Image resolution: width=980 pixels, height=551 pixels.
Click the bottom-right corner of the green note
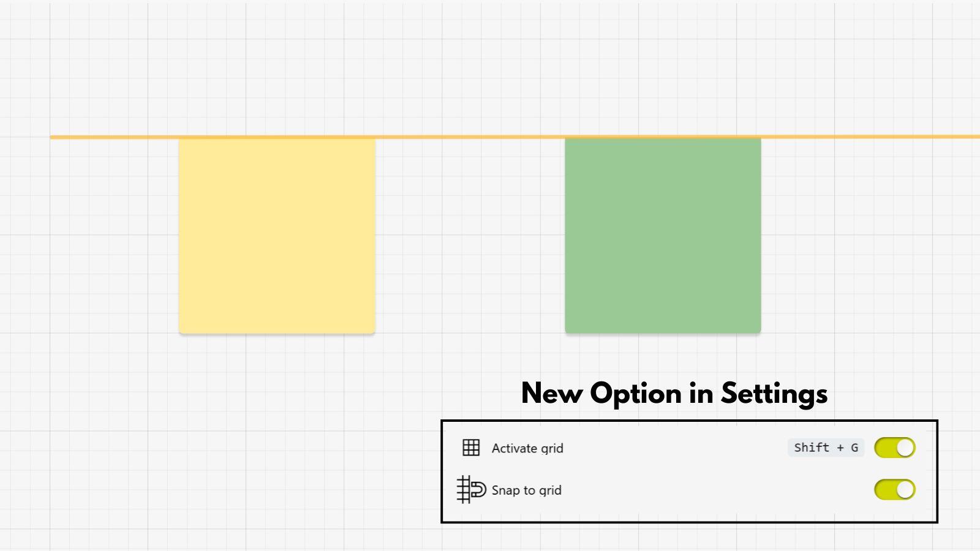[x=758, y=332]
